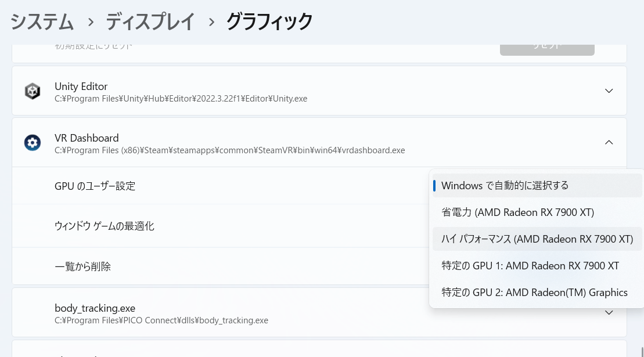This screenshot has width=644, height=357.
Task: Click the VR Dashboard gear icon
Action: point(33,143)
